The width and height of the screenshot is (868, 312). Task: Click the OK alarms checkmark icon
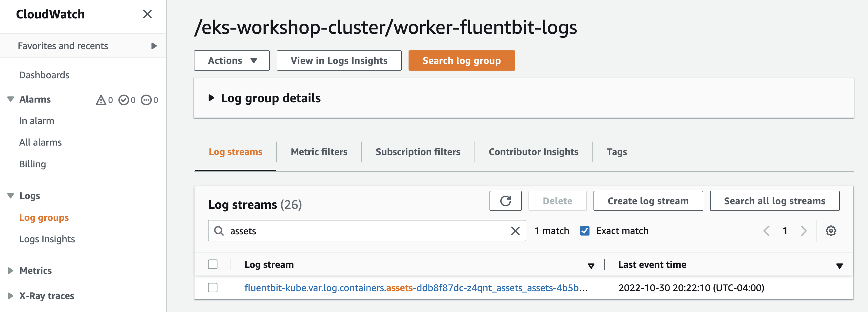click(x=124, y=100)
